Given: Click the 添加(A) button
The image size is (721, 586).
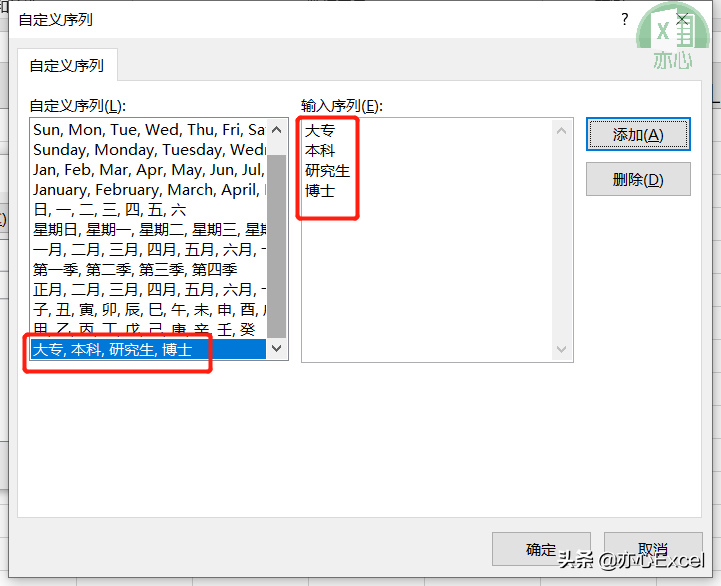Looking at the screenshot, I should tap(638, 134).
